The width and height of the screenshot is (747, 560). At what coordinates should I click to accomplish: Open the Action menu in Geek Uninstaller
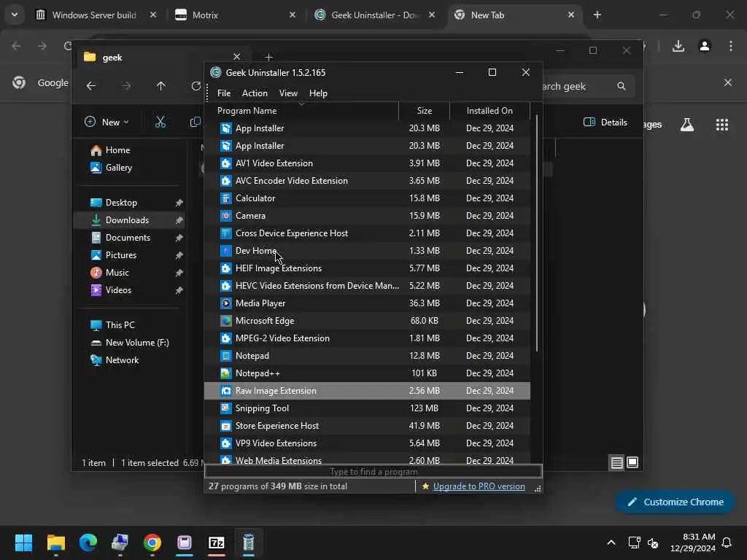click(255, 93)
